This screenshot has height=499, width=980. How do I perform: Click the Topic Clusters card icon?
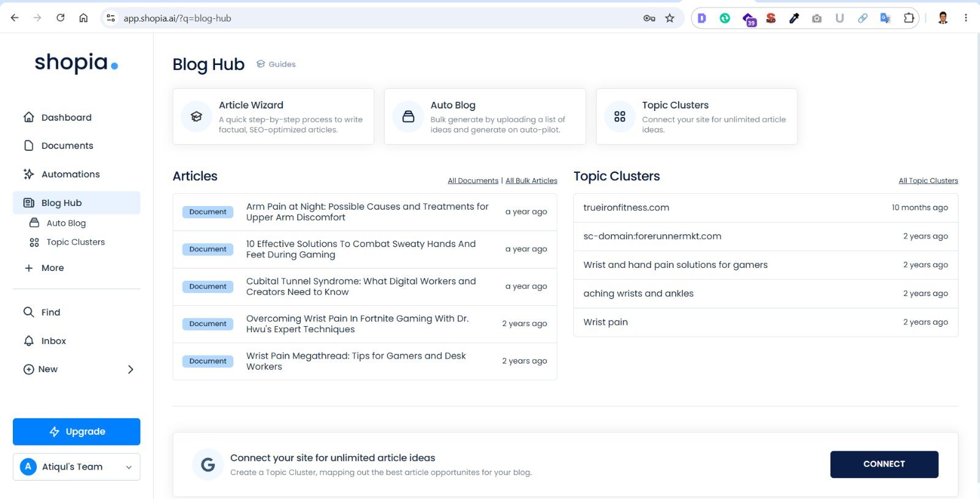[x=620, y=116]
